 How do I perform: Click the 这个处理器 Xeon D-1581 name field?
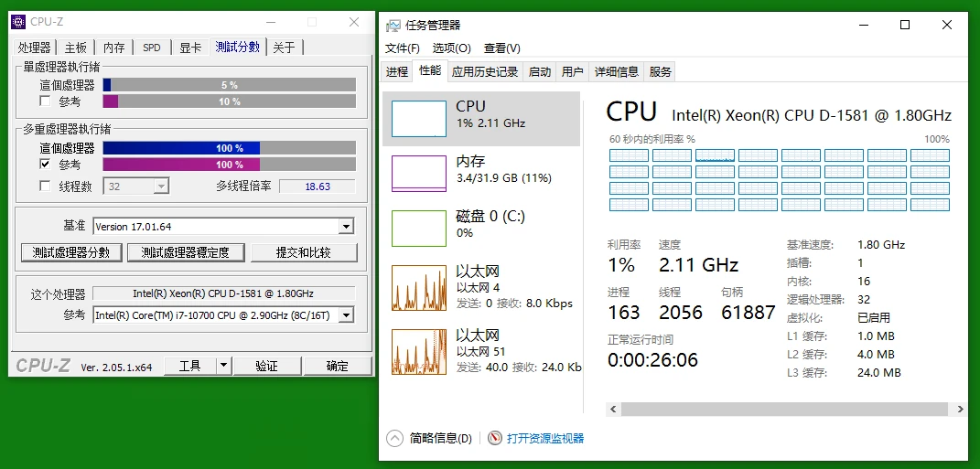(x=224, y=293)
